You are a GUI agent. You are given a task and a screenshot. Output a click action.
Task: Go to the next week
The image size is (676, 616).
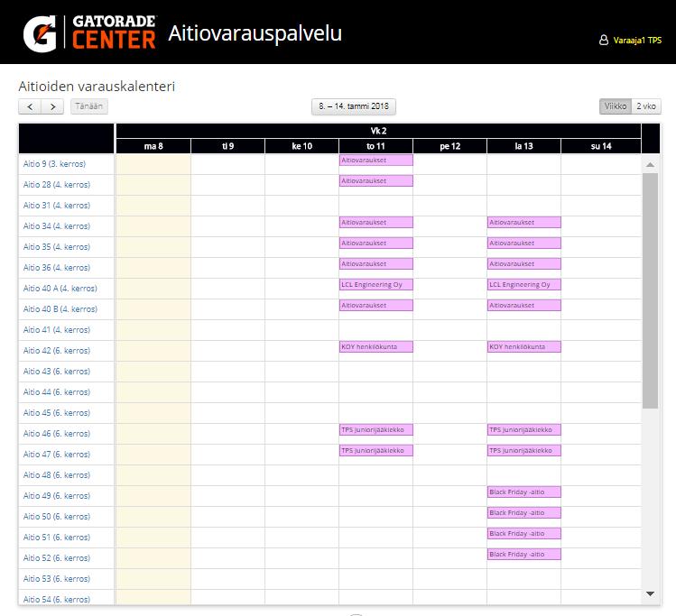(x=52, y=106)
